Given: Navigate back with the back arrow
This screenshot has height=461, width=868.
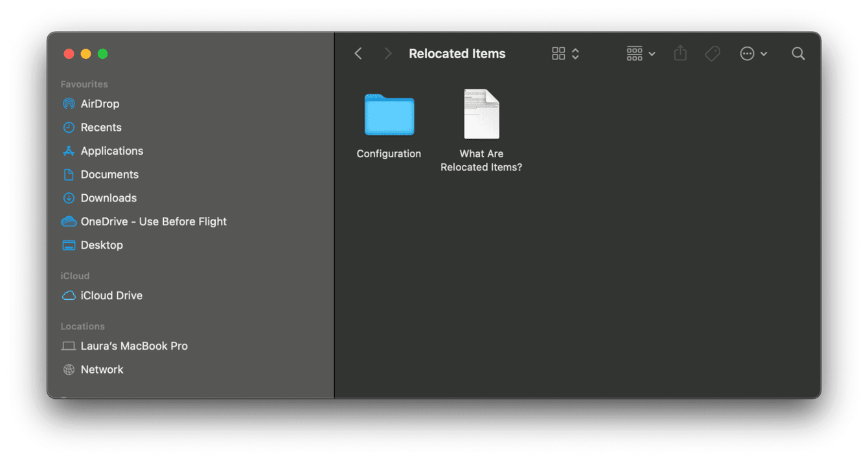Looking at the screenshot, I should click(358, 53).
